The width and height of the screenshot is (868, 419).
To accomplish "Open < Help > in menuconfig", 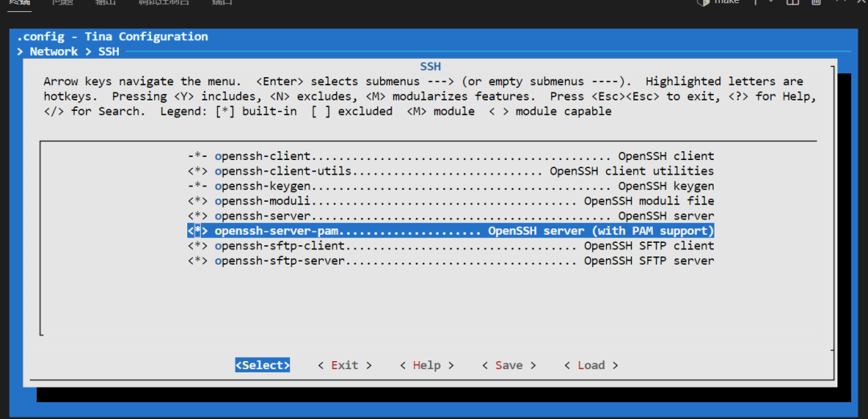I will tap(426, 365).
